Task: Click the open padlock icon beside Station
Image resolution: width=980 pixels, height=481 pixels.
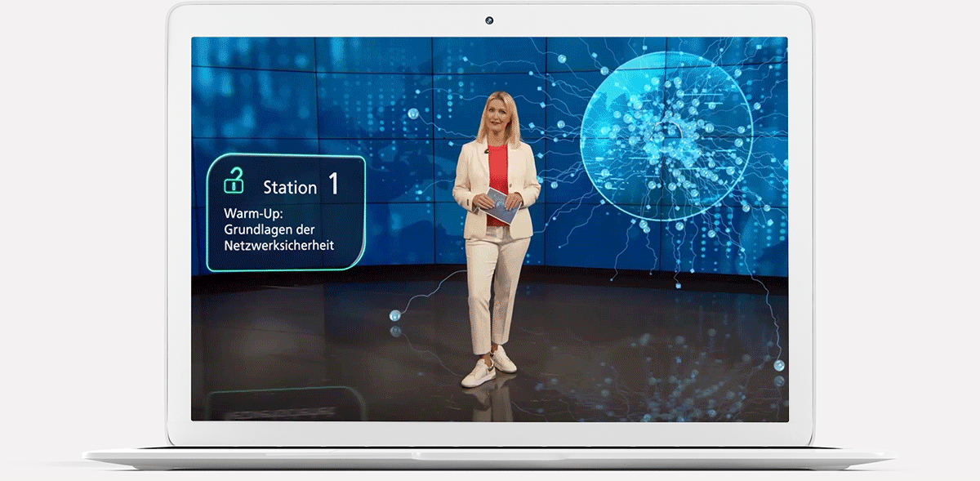Action: click(x=234, y=180)
